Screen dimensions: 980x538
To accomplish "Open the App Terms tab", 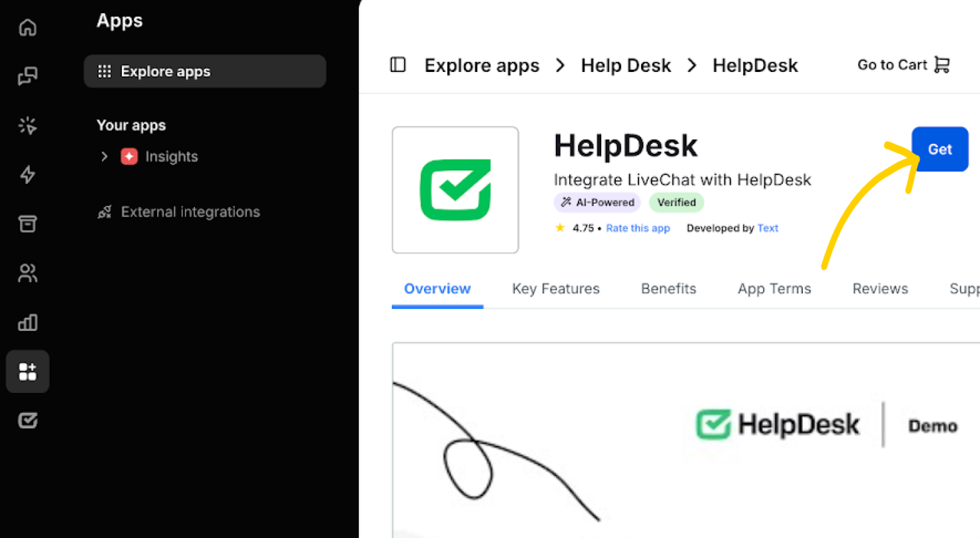I will 774,288.
